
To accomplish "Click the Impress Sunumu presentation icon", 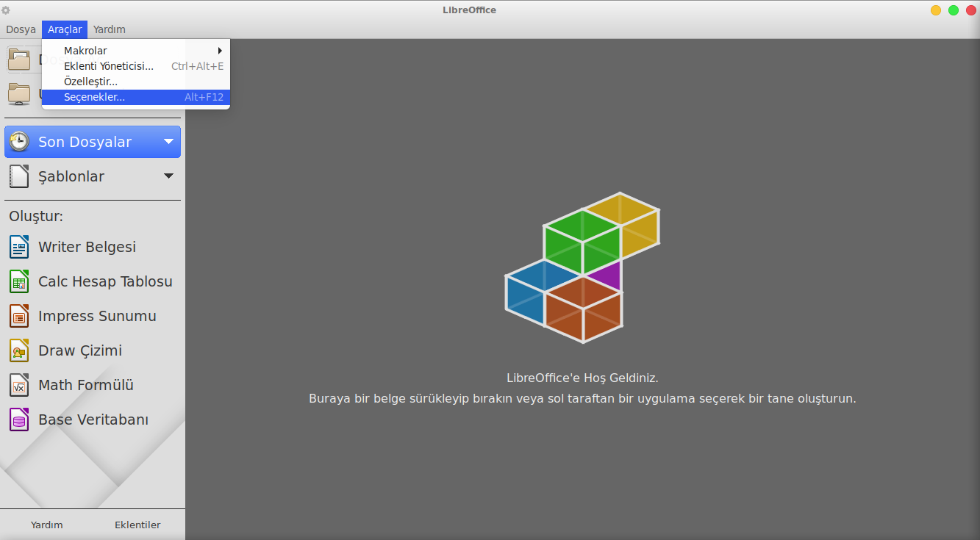I will coord(19,316).
